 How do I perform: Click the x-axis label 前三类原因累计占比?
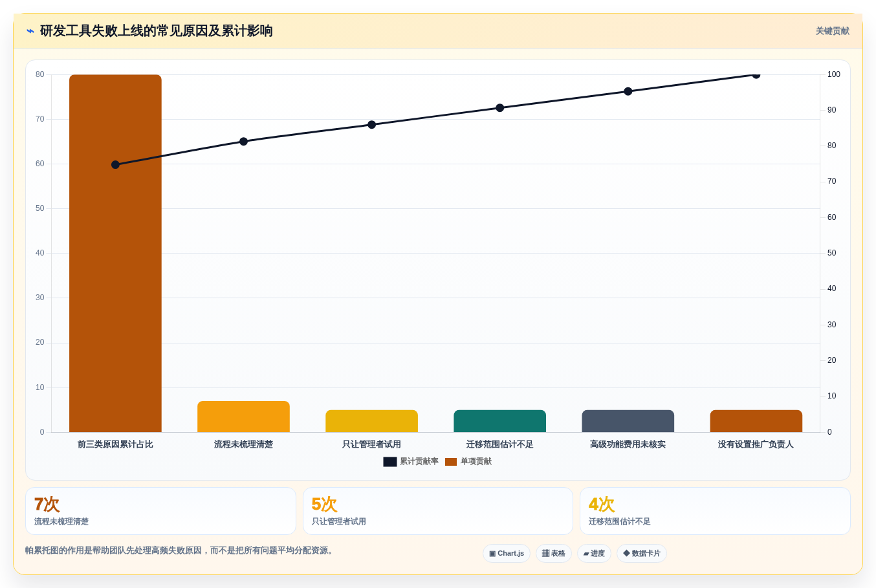[115, 444]
